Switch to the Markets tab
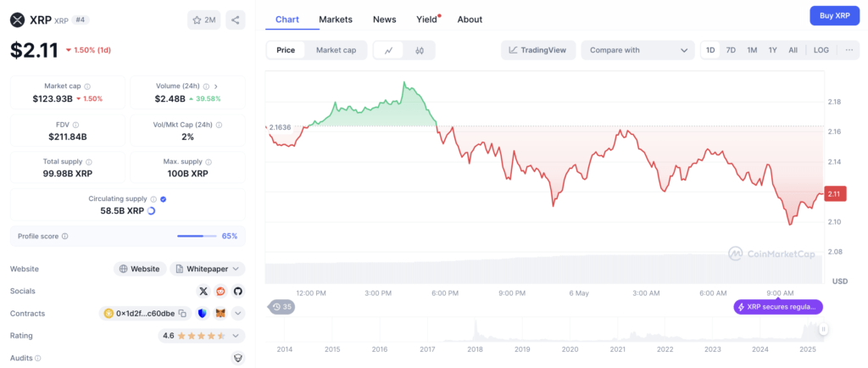Image resolution: width=868 pixels, height=368 pixels. (x=336, y=20)
